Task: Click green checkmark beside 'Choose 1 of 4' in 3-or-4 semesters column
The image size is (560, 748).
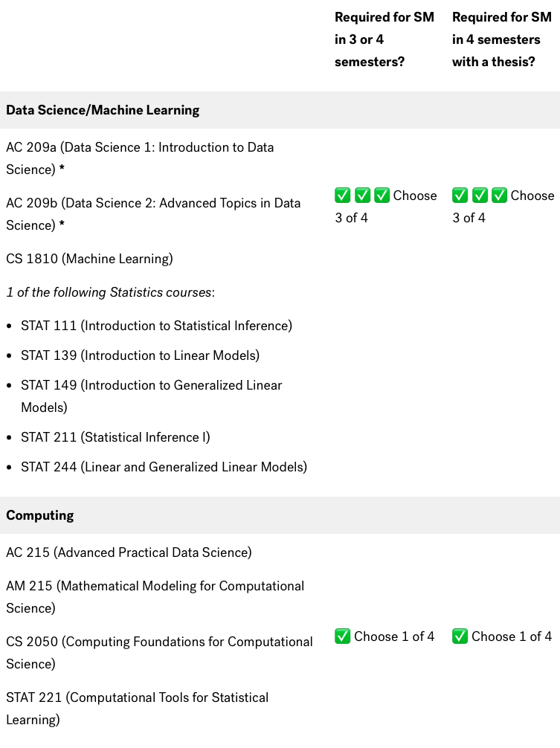Action: coord(343,636)
